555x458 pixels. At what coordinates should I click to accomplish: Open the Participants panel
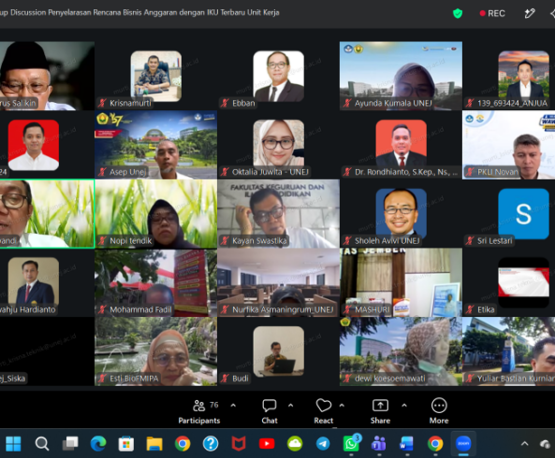pos(199,411)
